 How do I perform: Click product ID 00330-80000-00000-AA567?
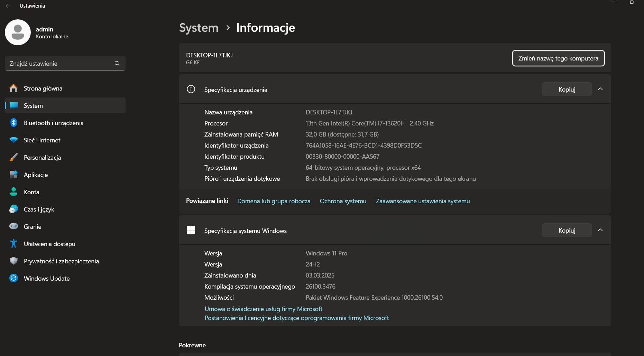(342, 157)
